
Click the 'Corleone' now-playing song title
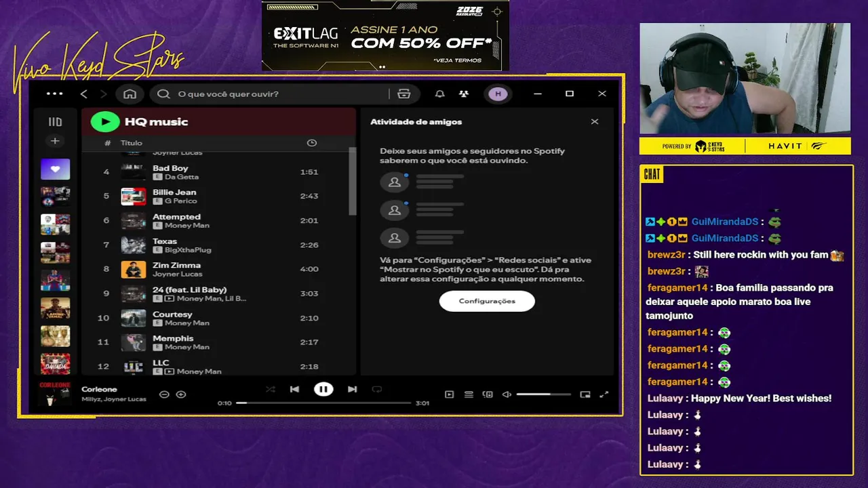[x=99, y=389]
